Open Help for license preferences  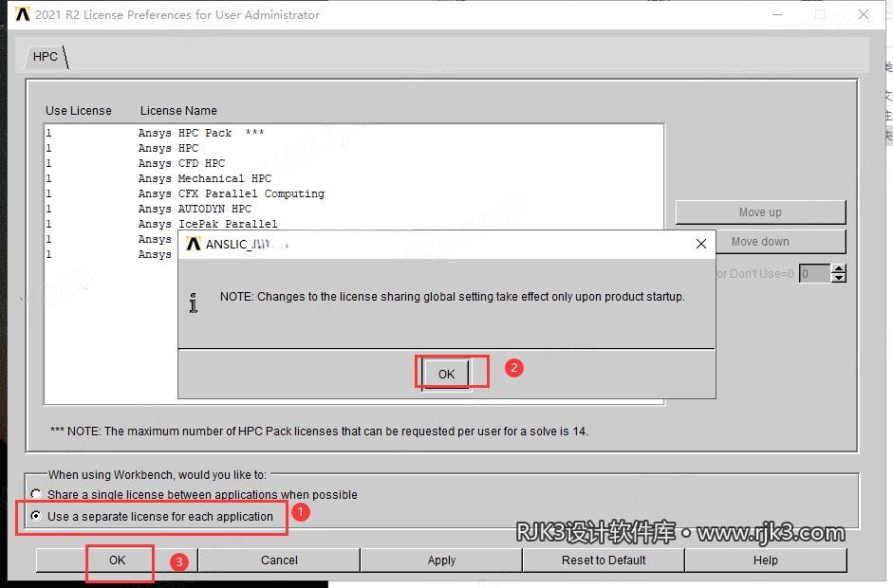click(x=766, y=560)
